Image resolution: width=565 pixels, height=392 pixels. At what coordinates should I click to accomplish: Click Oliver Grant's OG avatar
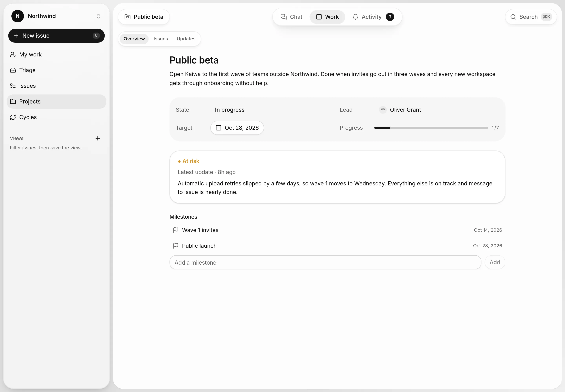383,110
